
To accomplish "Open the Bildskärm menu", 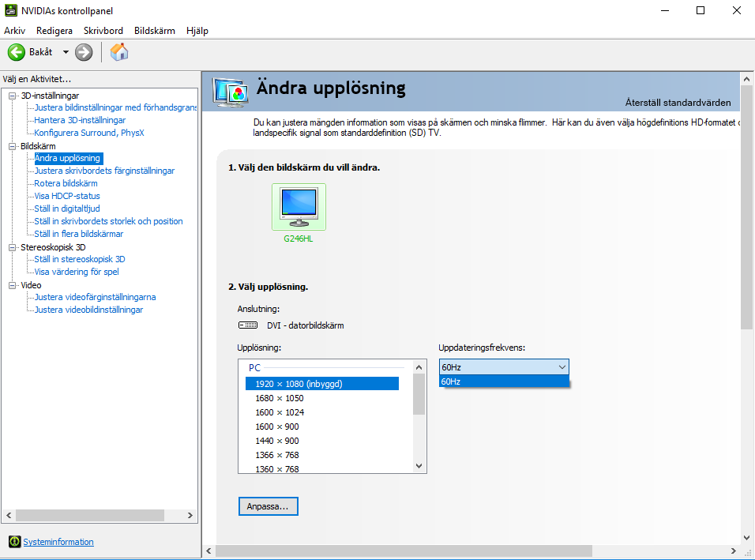I will click(x=155, y=30).
